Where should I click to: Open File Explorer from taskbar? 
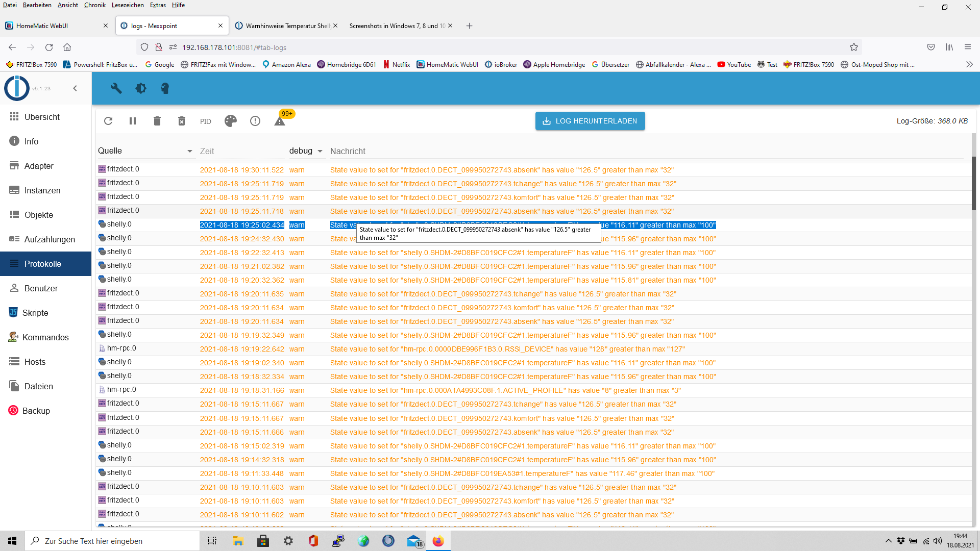coord(238,541)
